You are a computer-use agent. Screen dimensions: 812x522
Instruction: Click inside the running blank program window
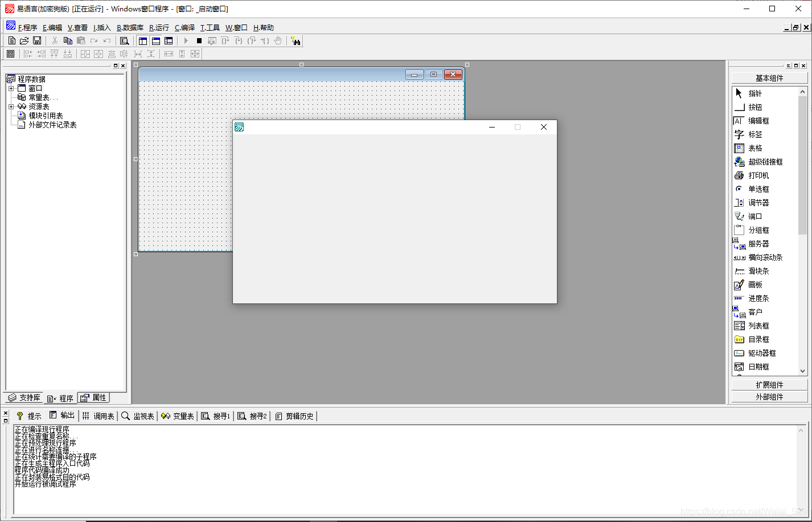coord(395,219)
